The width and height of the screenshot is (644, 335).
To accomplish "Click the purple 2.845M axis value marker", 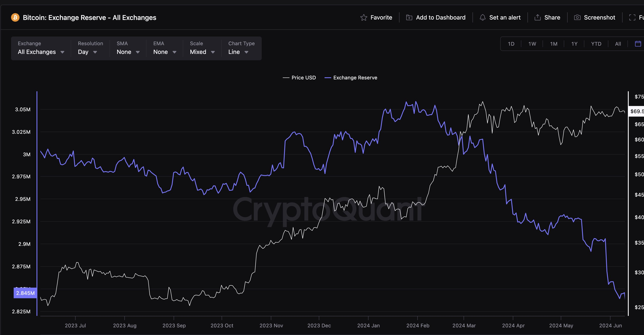I will [x=25, y=293].
